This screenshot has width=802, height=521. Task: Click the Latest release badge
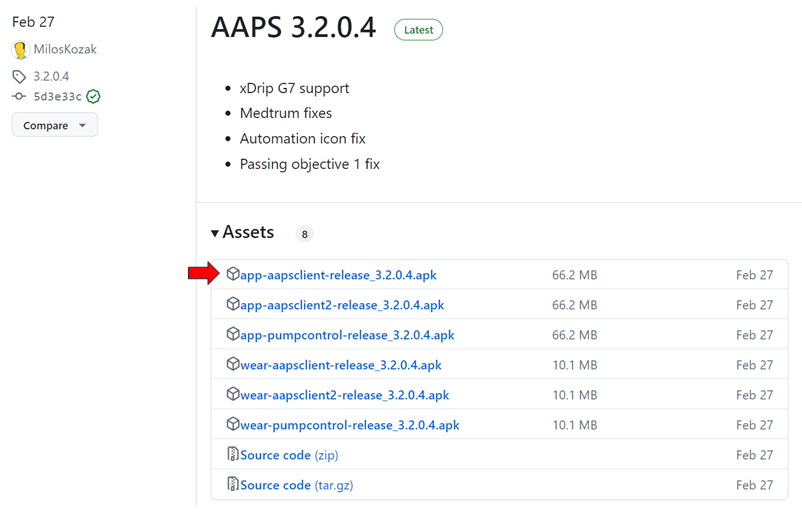coord(418,30)
